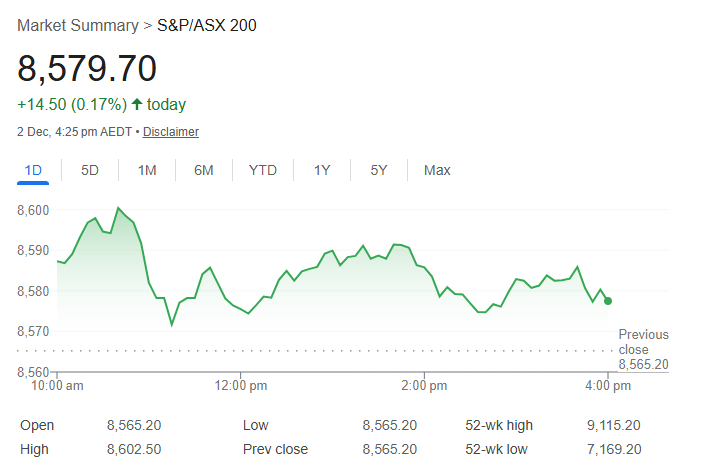Click the 2:00 pm axis label
Screen dimensions: 703x468
422,384
